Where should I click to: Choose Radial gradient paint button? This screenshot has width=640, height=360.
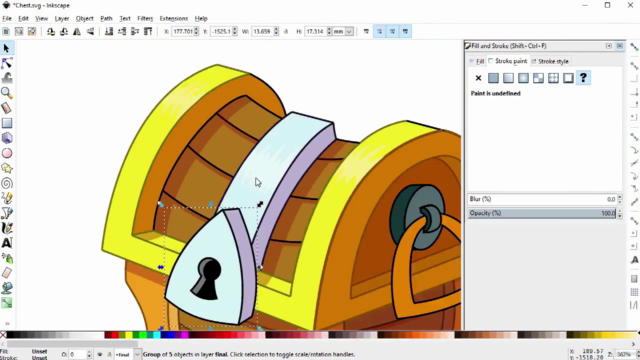pos(523,78)
